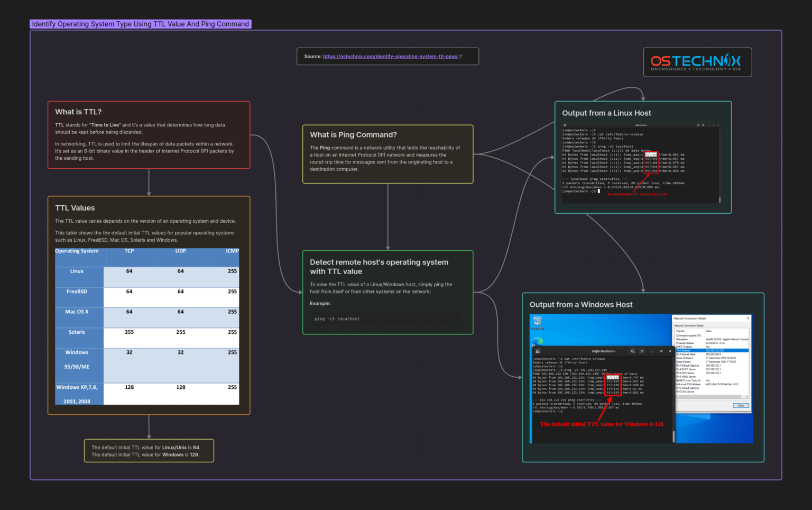
Task: Open the ostechnix.com source article link
Action: tap(390, 56)
